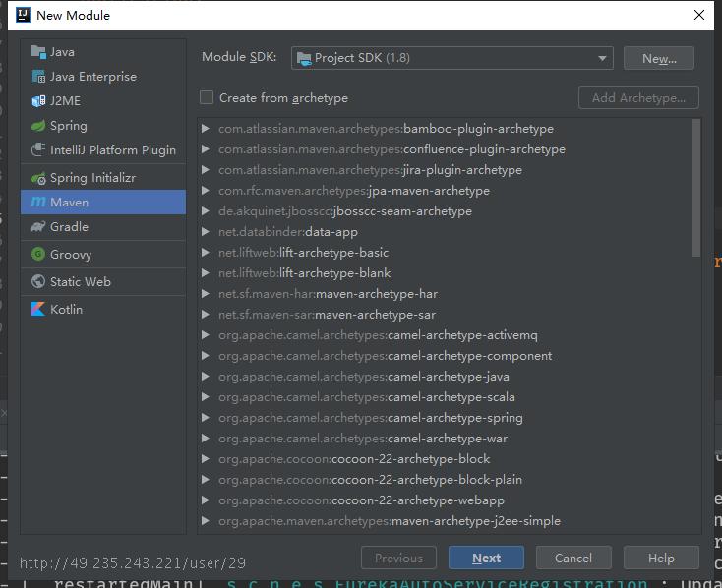Click the IntelliJ logo in title bar
This screenshot has height=588, width=722.
pos(23,15)
